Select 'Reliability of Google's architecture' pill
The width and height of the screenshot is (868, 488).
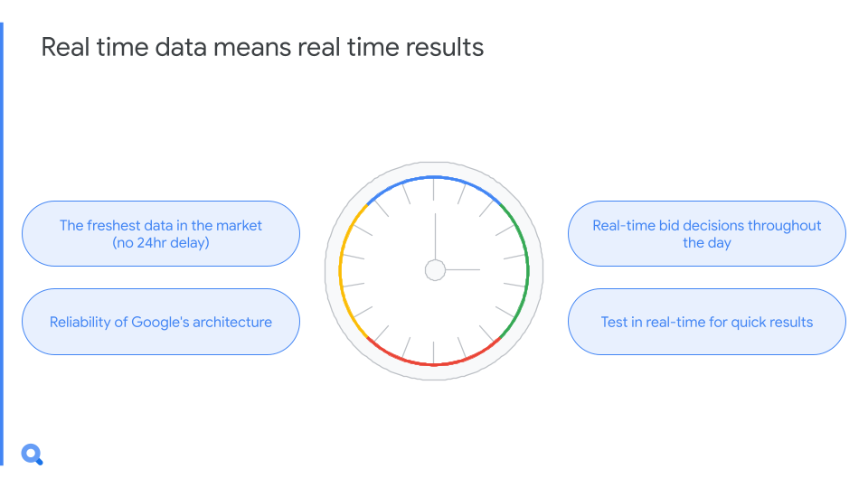[x=161, y=322]
